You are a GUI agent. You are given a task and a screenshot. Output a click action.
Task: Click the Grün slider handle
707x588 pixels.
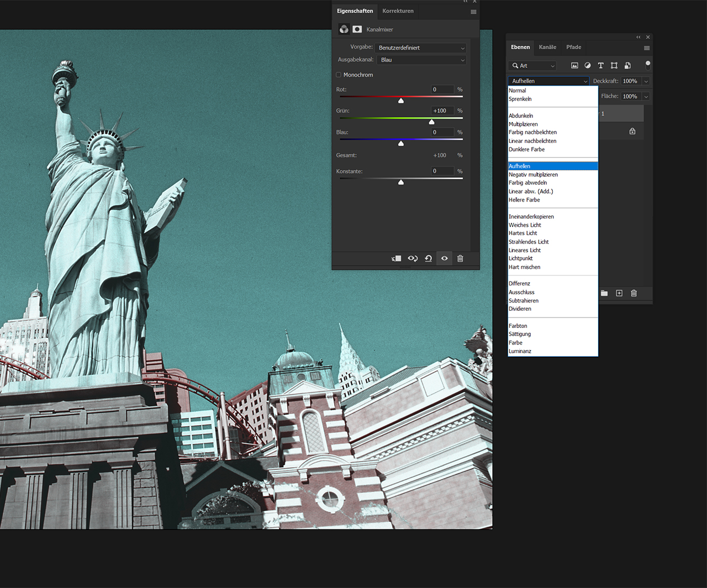tap(431, 122)
